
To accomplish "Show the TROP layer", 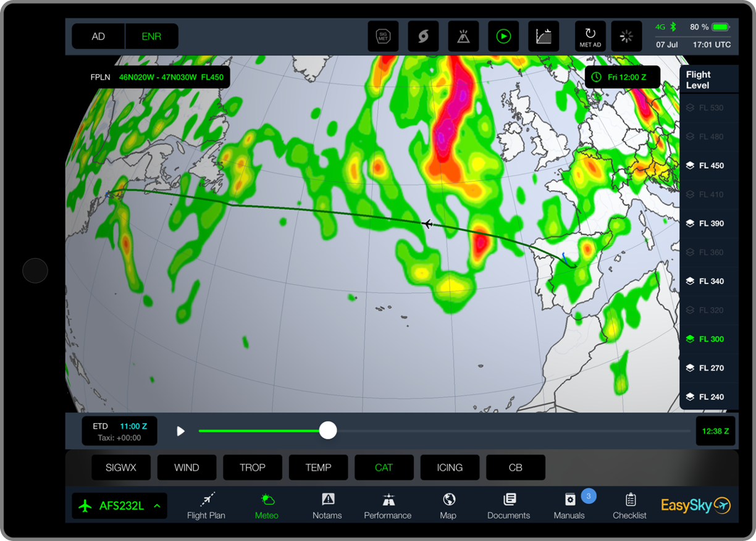I will (253, 468).
